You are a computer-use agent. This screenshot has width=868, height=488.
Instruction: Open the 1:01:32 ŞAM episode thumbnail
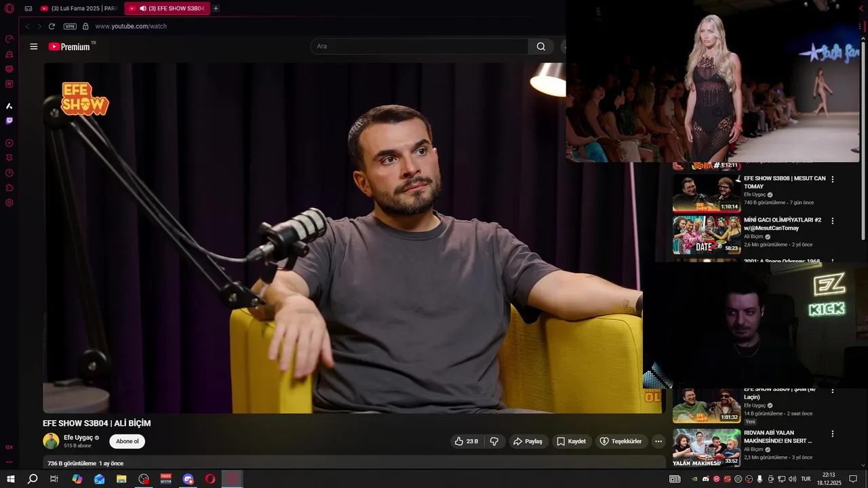(x=707, y=405)
